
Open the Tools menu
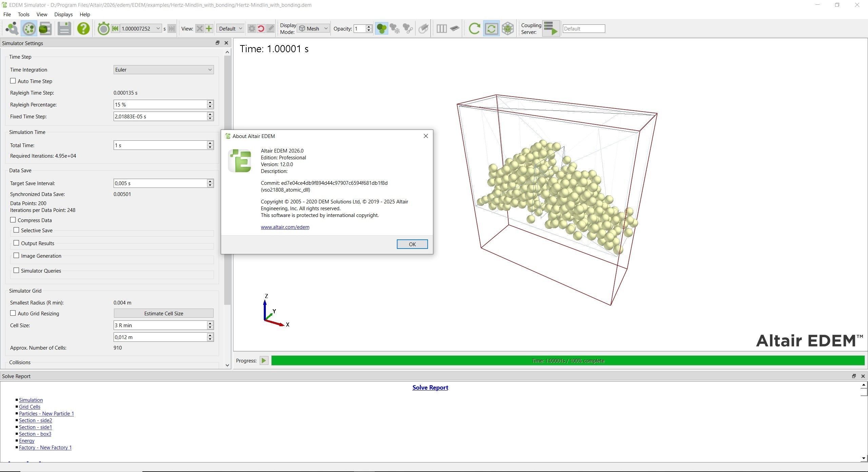click(x=23, y=15)
